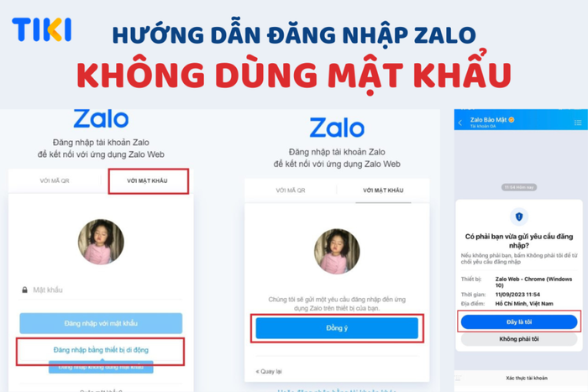Open the list menu icon in Zalo Bảo Mật header
The height and width of the screenshot is (392, 588).
[x=578, y=123]
